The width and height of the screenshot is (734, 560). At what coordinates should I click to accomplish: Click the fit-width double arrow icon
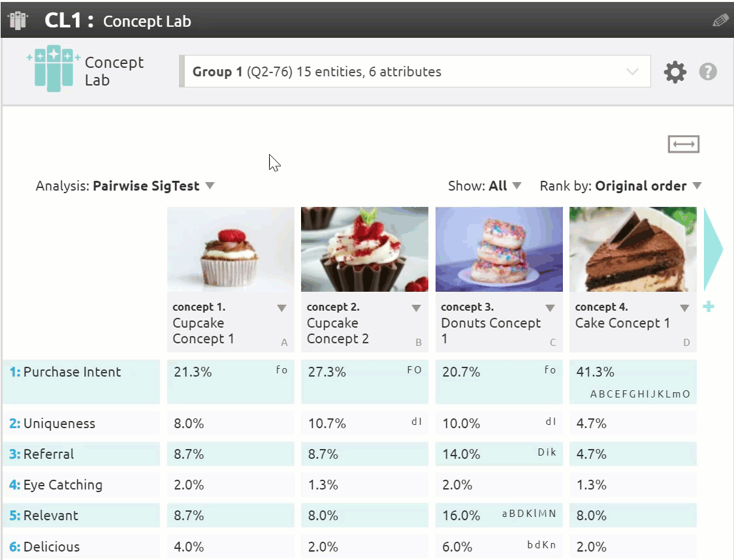point(683,144)
